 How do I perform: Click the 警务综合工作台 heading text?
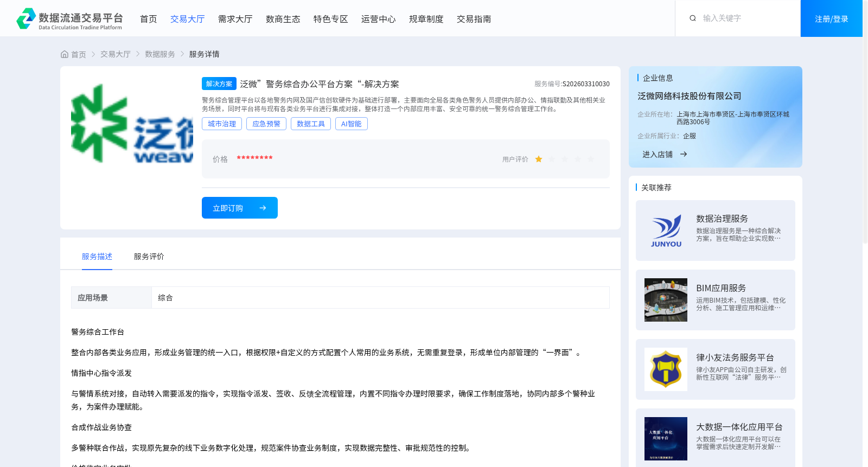tap(98, 332)
